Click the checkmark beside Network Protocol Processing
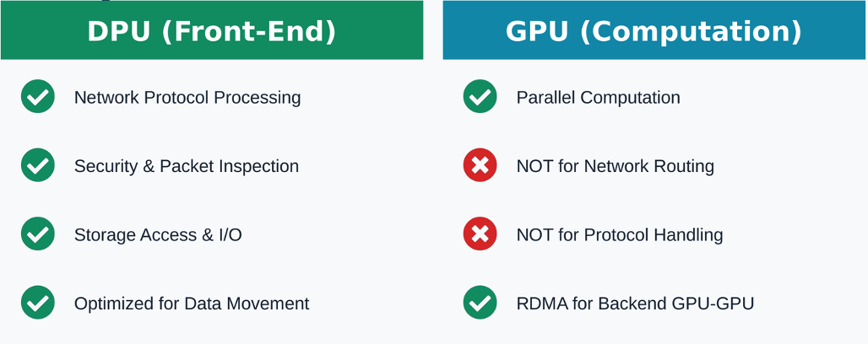 pyautogui.click(x=38, y=97)
